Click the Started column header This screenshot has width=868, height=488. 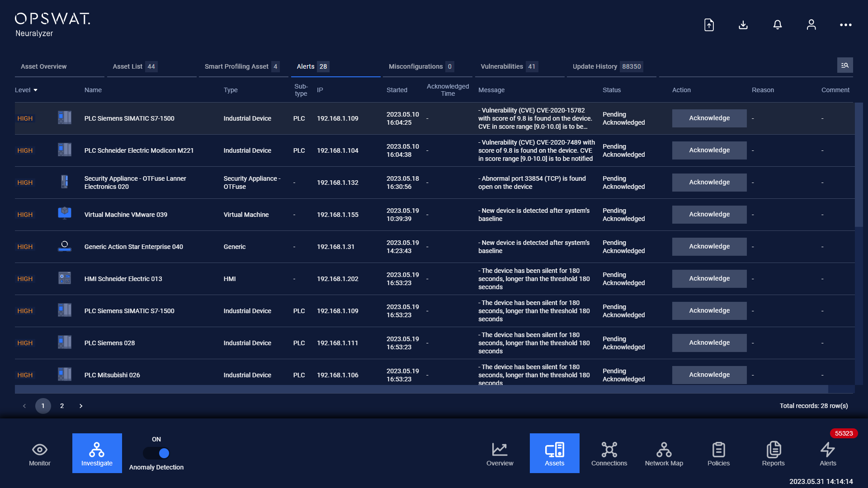pos(397,90)
